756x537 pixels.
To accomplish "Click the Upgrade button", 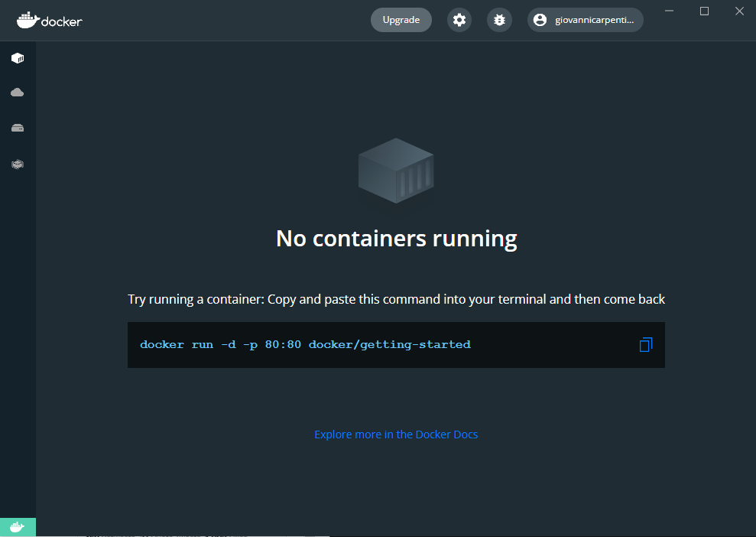I will coord(401,20).
